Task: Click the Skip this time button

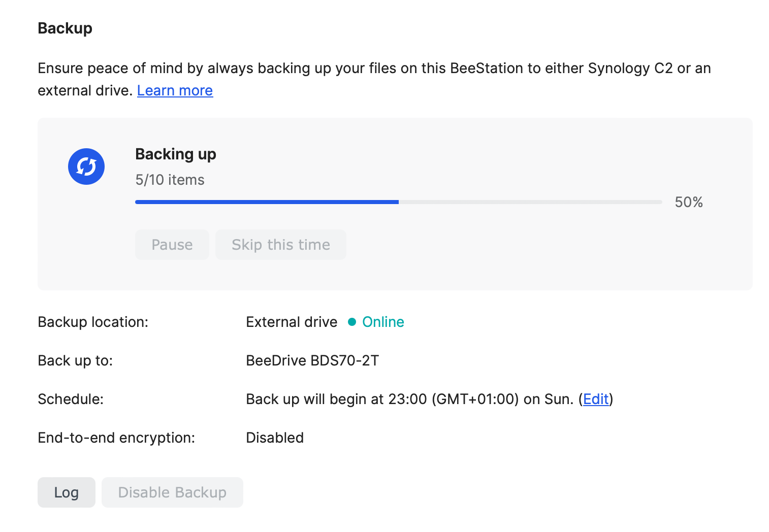Action: (281, 245)
